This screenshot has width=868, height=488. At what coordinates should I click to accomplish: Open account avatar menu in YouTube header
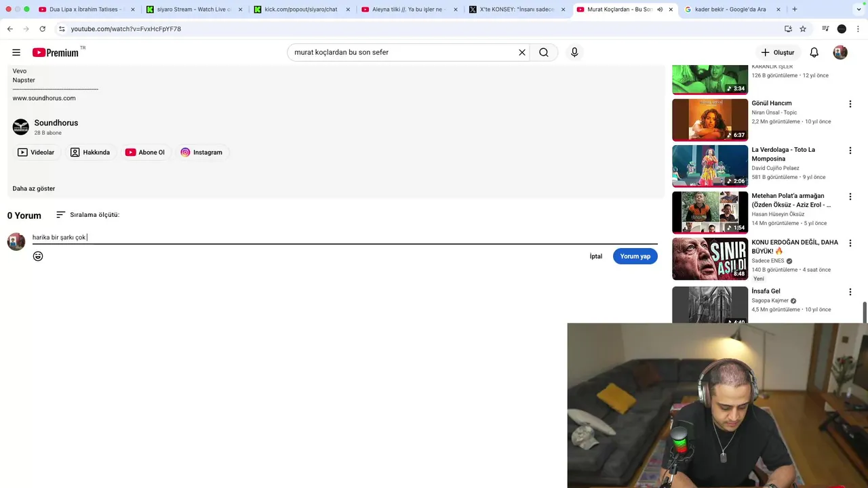(x=840, y=52)
